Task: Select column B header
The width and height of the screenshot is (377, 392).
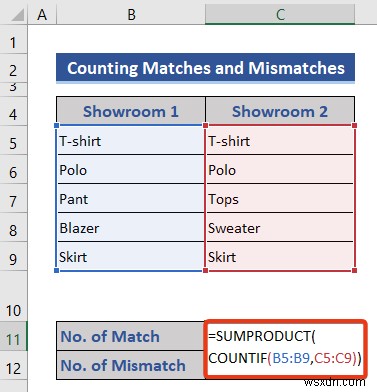Action: (131, 14)
